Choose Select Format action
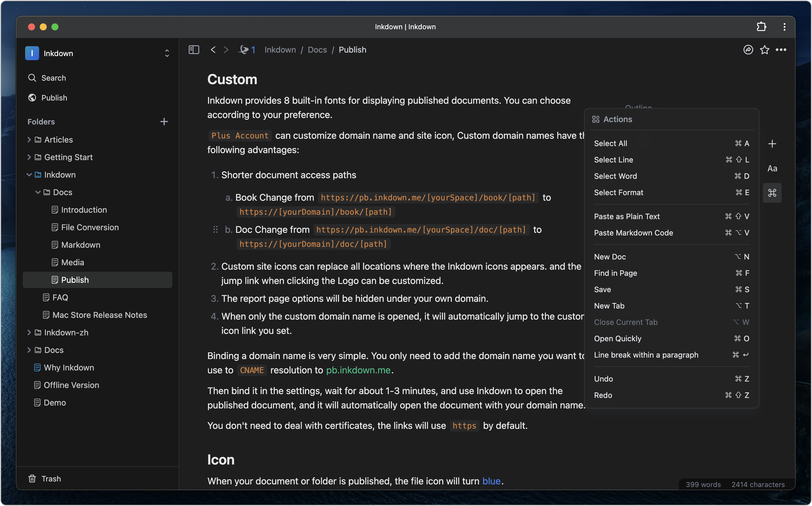 point(671,193)
